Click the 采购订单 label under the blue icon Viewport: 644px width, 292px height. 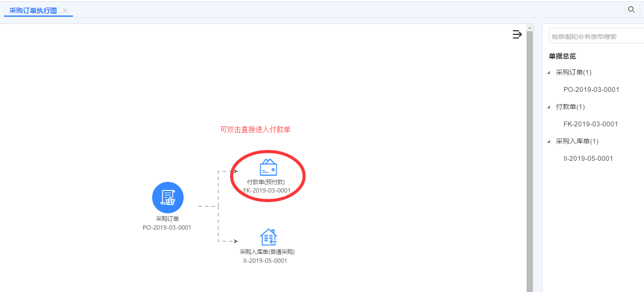click(x=167, y=219)
